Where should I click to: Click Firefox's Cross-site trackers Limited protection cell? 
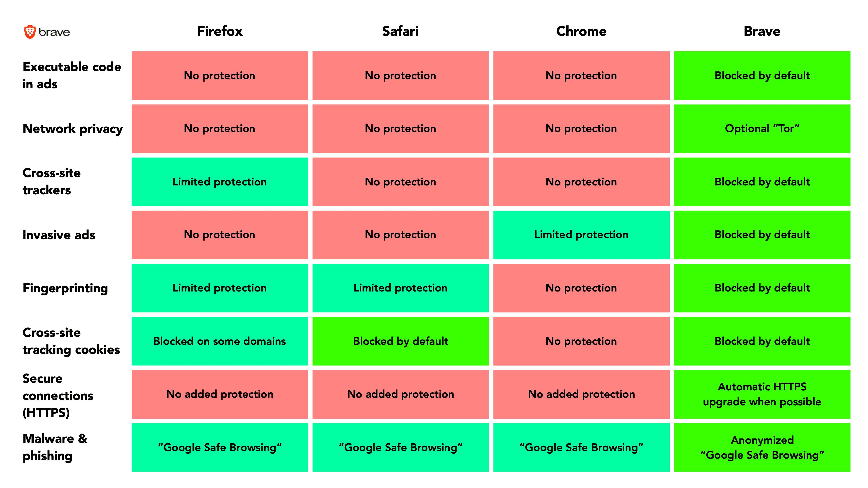coord(220,182)
